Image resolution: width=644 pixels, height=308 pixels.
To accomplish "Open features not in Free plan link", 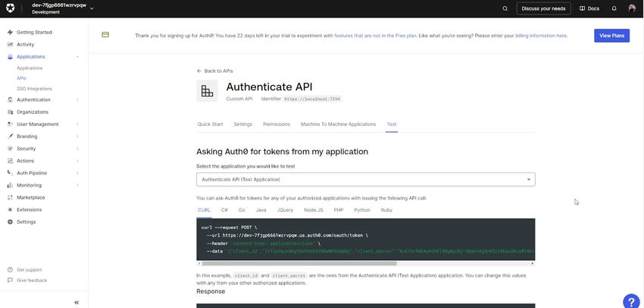I will 375,36.
